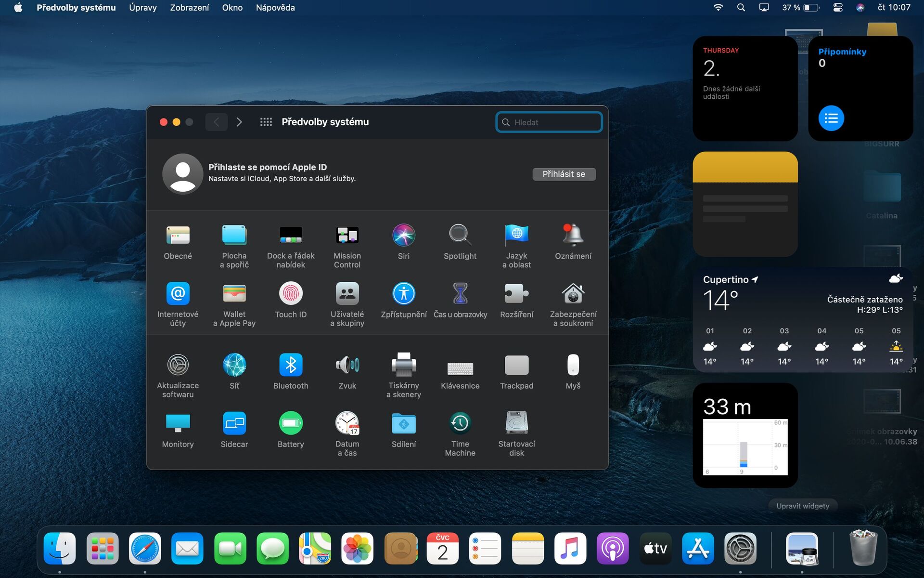Open Aktualizace softwaru pane
This screenshot has height=578, width=924.
(178, 366)
